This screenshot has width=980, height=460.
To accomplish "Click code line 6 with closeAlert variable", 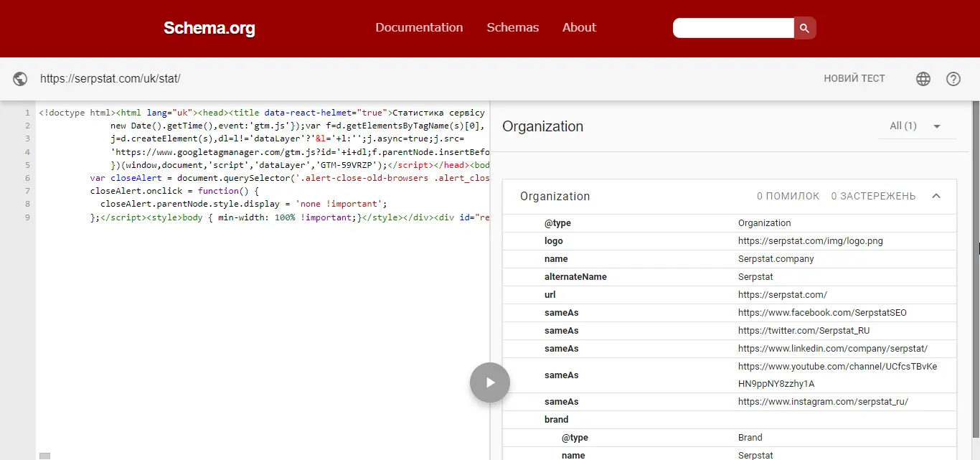I will pos(289,178).
